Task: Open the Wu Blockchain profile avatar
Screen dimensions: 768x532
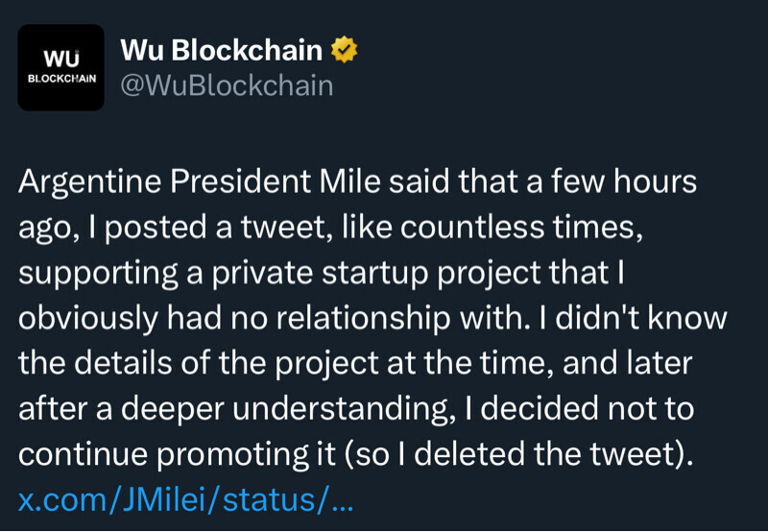Action: pyautogui.click(x=61, y=67)
